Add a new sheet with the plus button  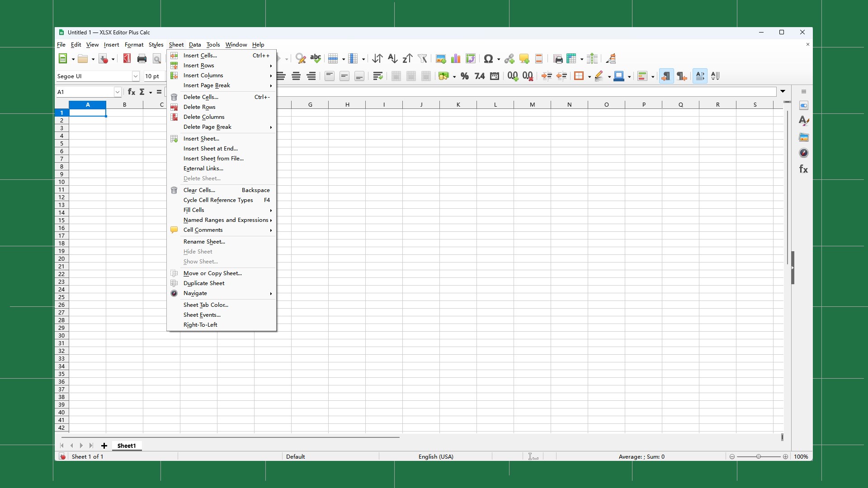click(104, 446)
